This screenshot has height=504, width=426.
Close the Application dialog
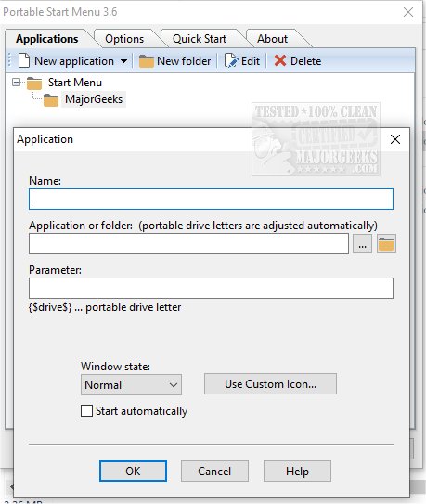[x=395, y=139]
